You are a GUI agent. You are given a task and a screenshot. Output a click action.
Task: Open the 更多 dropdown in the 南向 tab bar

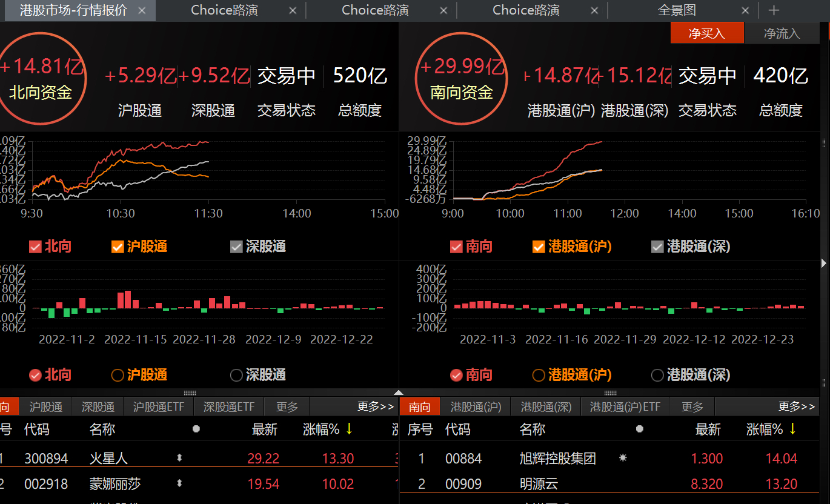(691, 406)
